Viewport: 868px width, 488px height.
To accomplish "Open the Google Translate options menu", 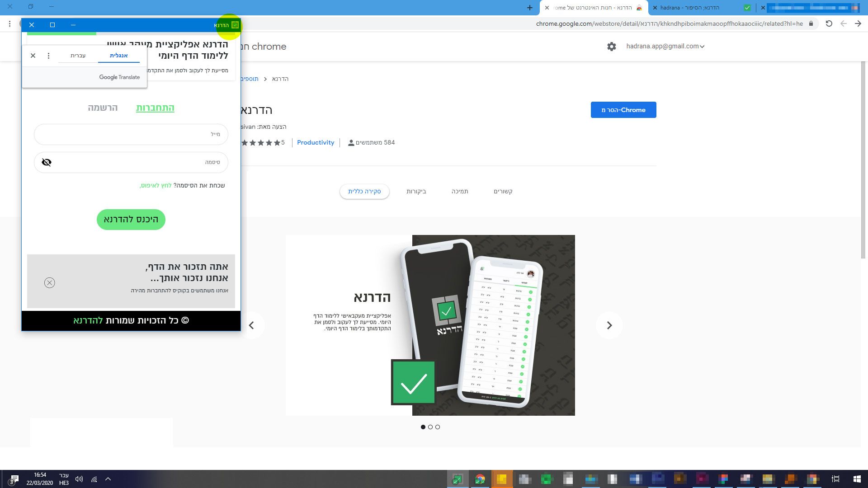I will pos(48,56).
